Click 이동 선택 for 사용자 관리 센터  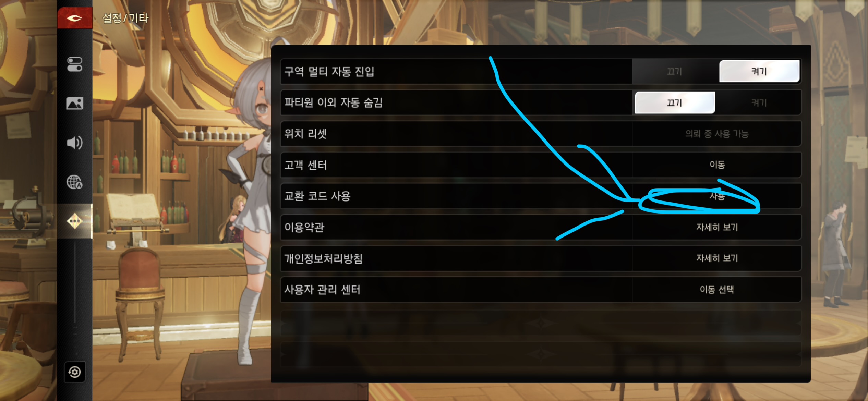pos(717,290)
